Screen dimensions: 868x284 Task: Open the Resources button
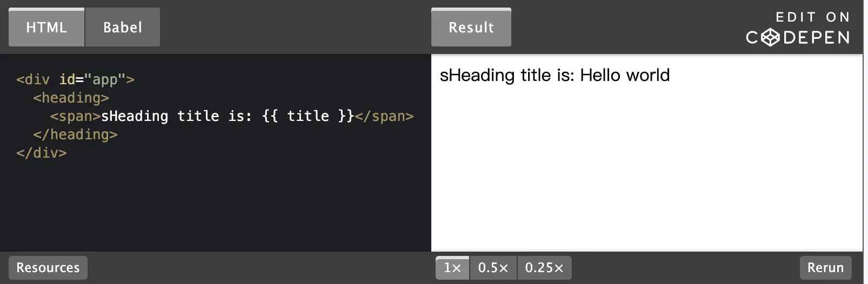tap(48, 268)
